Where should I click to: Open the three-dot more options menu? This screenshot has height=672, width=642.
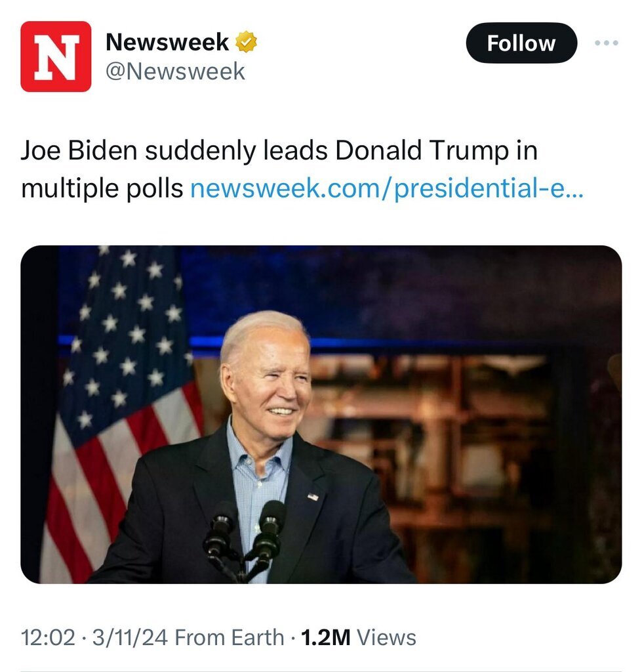click(x=606, y=43)
